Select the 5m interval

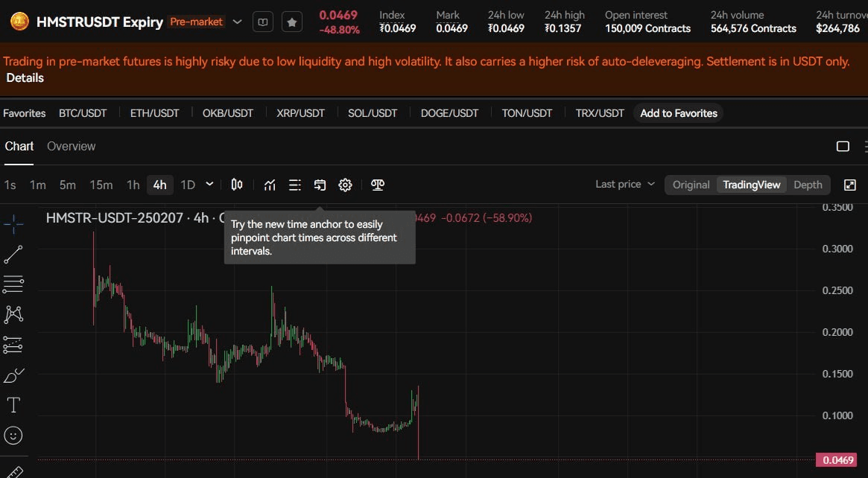tap(68, 185)
